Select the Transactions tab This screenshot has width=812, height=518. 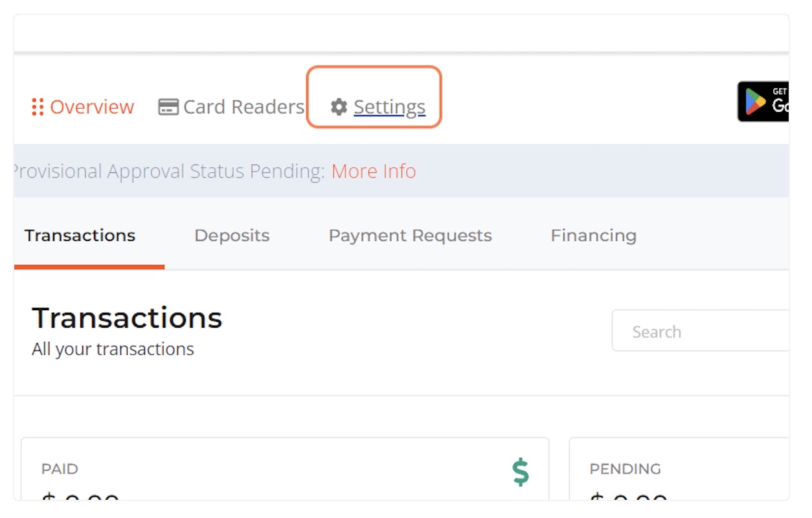[x=80, y=235]
